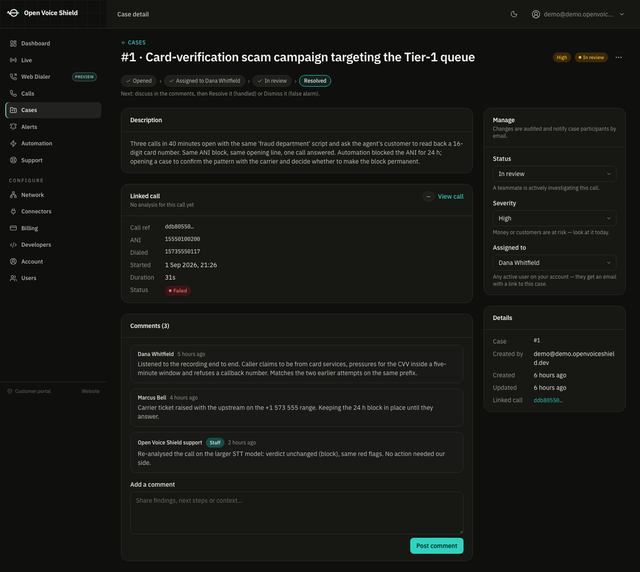This screenshot has width=640, height=572.
Task: Click the Customer portal icon
Action: click(x=10, y=391)
